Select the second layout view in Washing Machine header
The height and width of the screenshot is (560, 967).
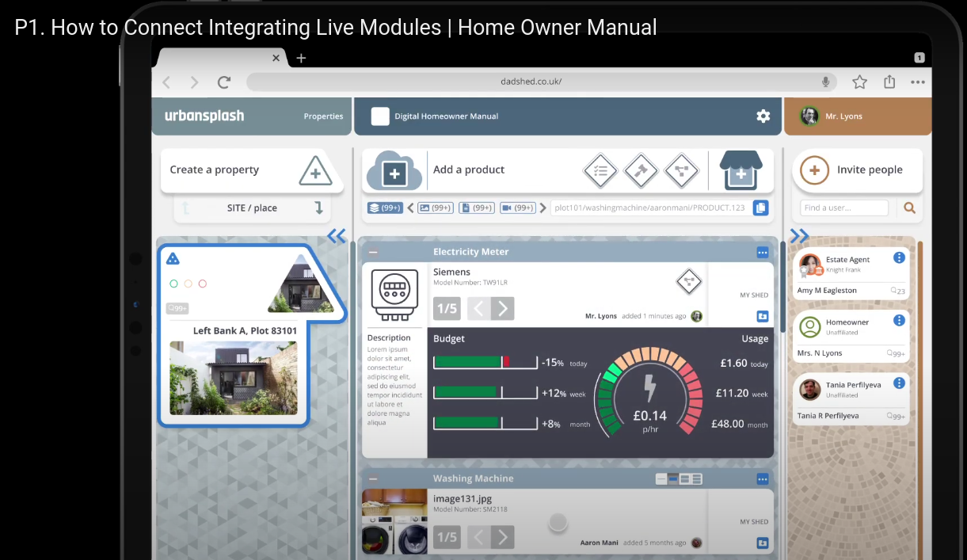point(673,479)
